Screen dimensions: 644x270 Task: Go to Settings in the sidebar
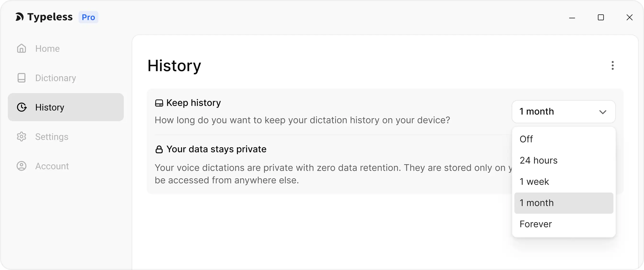tap(52, 137)
